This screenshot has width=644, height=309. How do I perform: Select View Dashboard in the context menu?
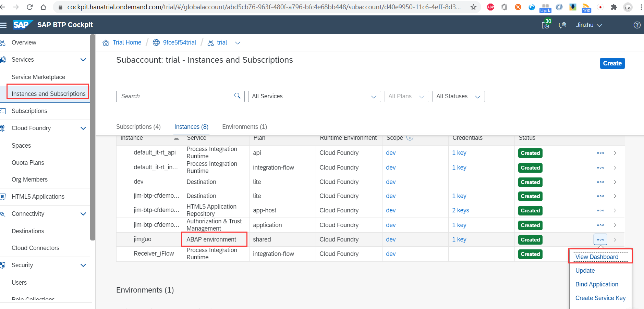[x=597, y=257]
